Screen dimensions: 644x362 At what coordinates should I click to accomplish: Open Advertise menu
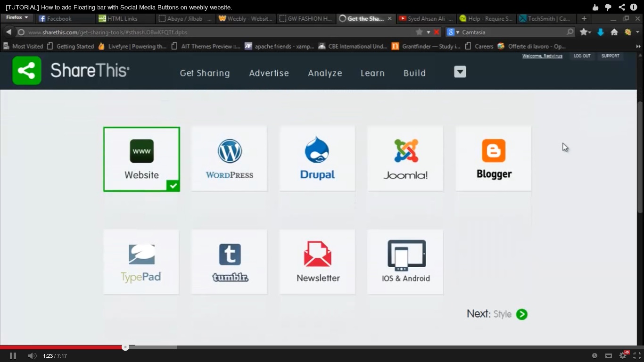269,73
